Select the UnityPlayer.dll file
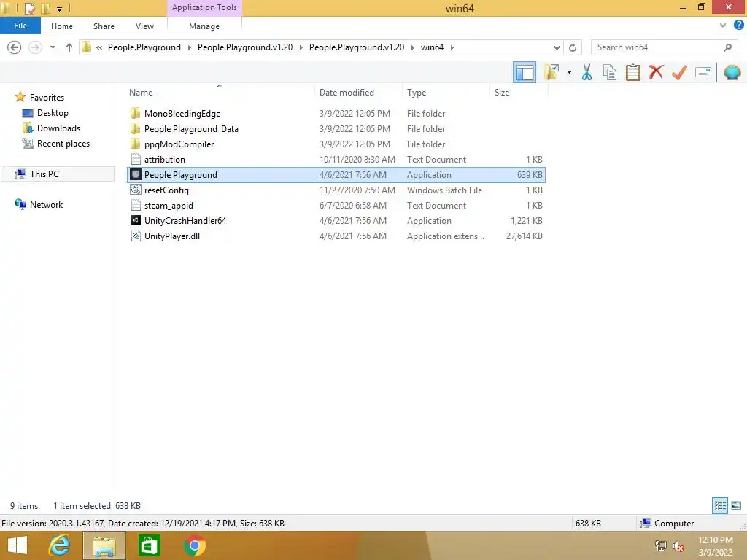Screen dimensions: 747x560 point(336,236)
